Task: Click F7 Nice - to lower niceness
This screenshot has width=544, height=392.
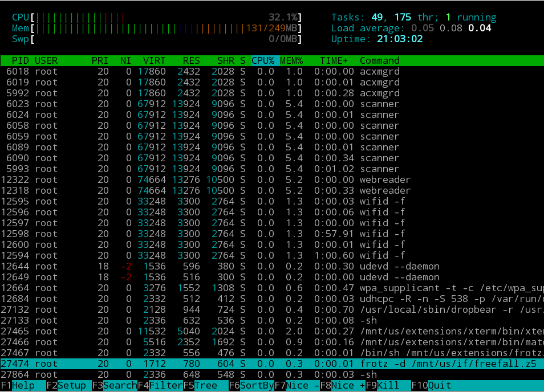Action: [297, 385]
